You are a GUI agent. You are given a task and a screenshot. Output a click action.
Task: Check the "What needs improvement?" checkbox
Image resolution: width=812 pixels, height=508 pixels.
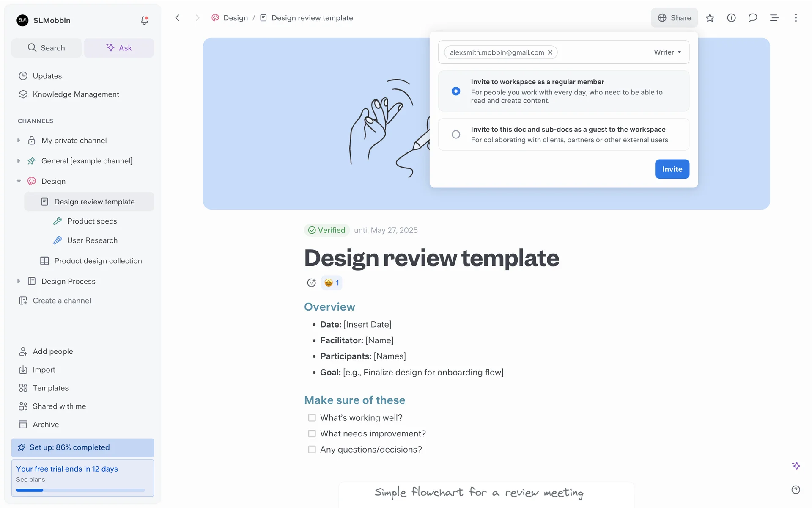[312, 433]
